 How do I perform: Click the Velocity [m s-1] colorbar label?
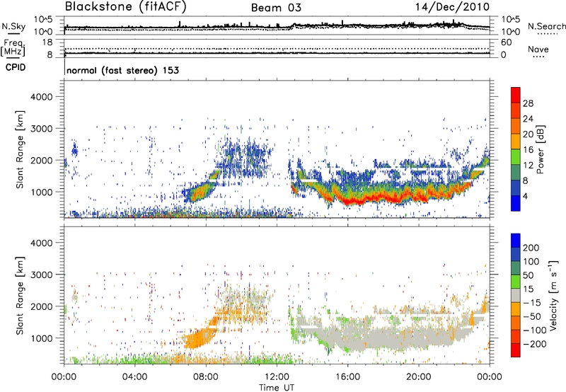(553, 295)
